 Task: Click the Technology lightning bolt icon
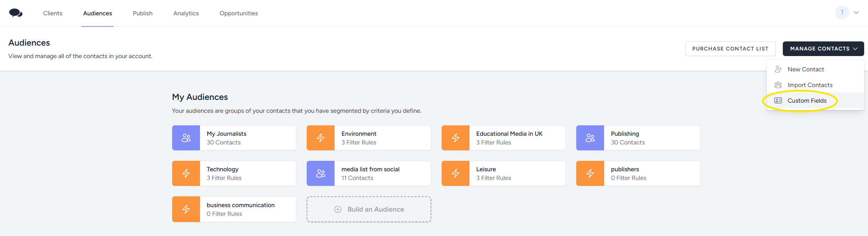point(186,173)
